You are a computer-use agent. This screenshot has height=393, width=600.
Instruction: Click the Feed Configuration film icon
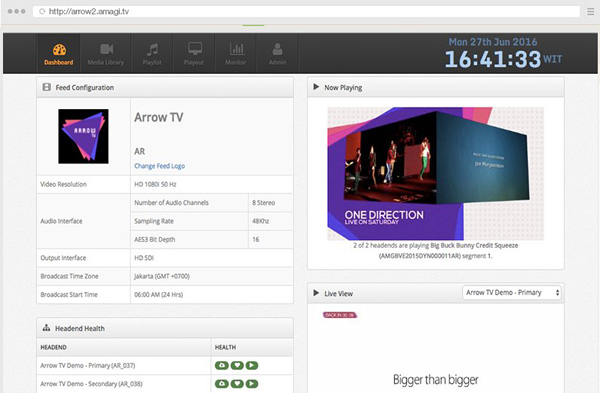pos(47,87)
